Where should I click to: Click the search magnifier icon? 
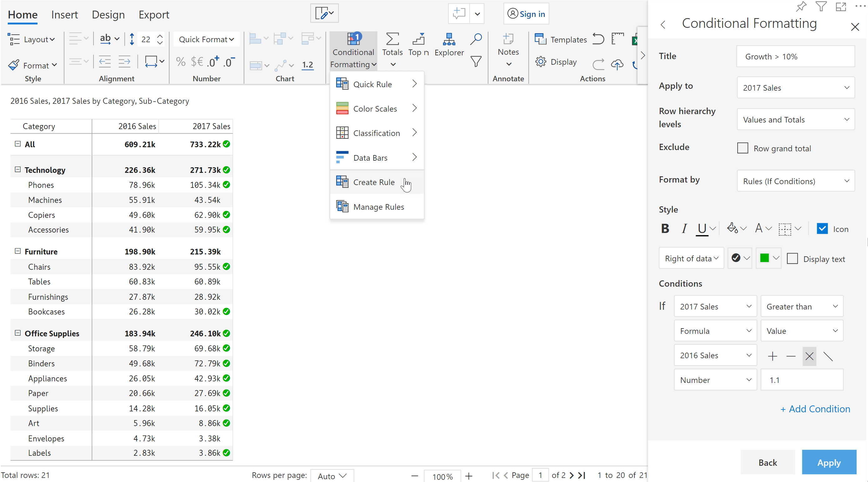point(476,39)
